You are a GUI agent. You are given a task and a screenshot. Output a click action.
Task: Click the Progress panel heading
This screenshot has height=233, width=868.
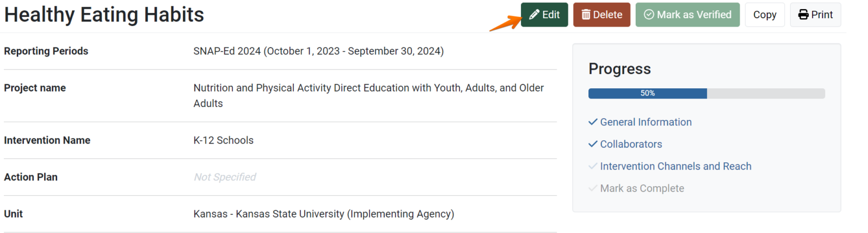pyautogui.click(x=619, y=69)
